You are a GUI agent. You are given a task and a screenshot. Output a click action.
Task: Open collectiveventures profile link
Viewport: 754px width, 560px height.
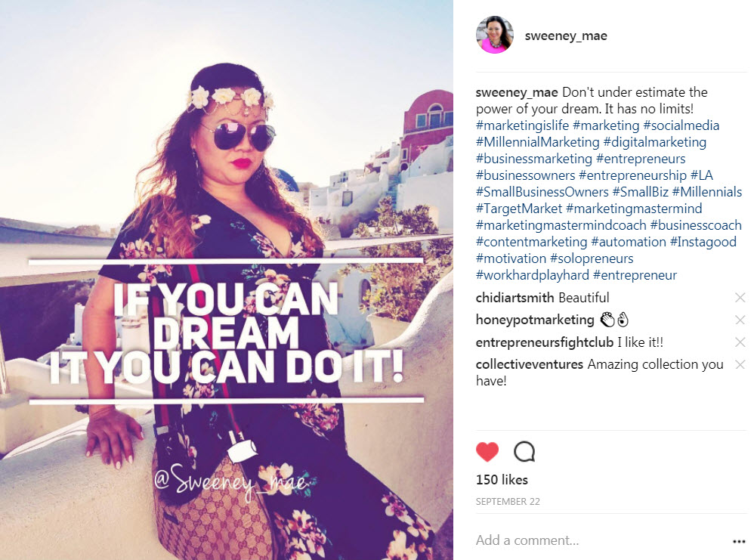530,364
